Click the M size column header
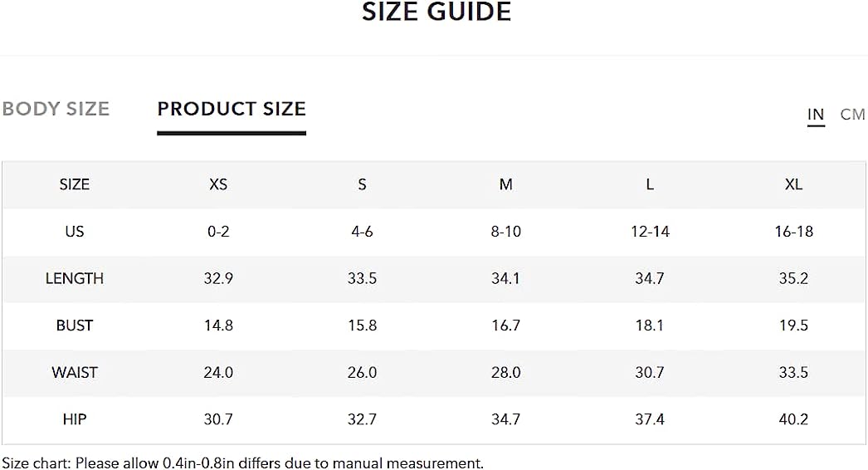 click(505, 184)
